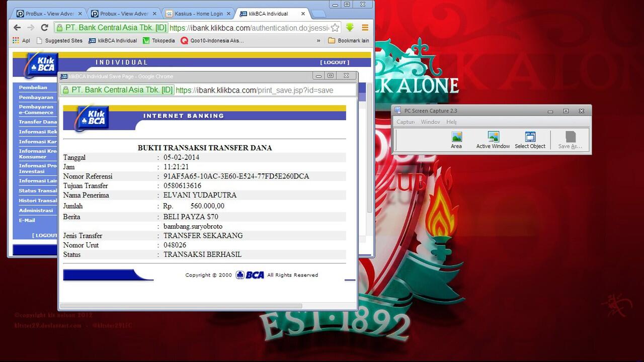
Task: Open the Suggested Sites bookmark
Action: click(x=59, y=41)
